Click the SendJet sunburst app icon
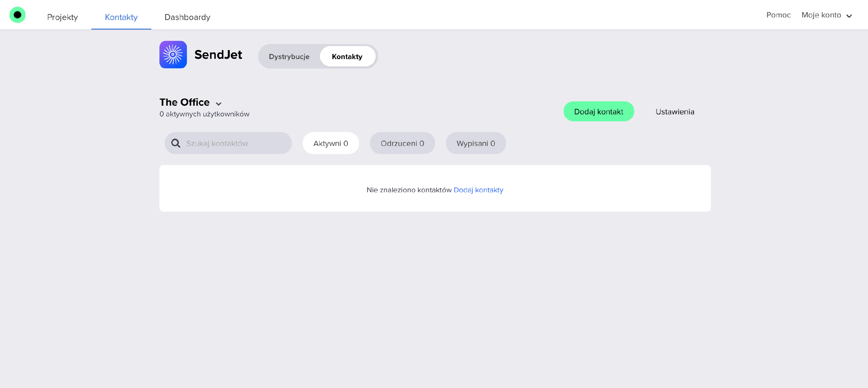868x388 pixels. pos(173,55)
